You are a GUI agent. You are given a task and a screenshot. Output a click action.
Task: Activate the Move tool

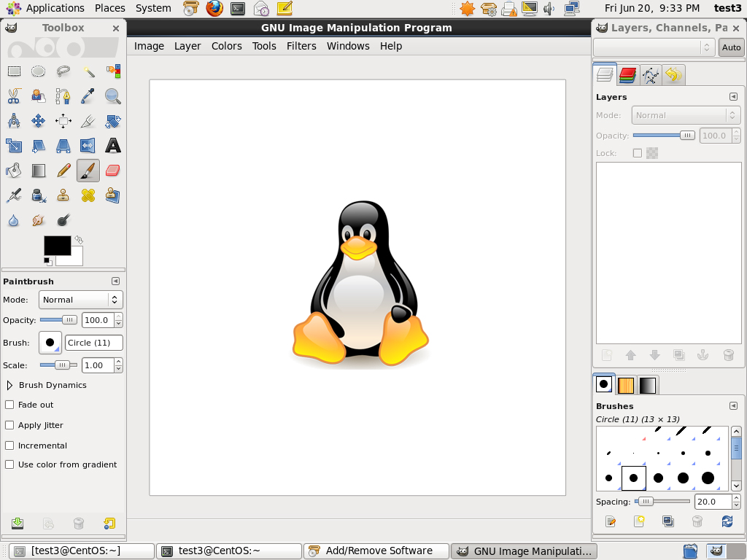point(39,121)
